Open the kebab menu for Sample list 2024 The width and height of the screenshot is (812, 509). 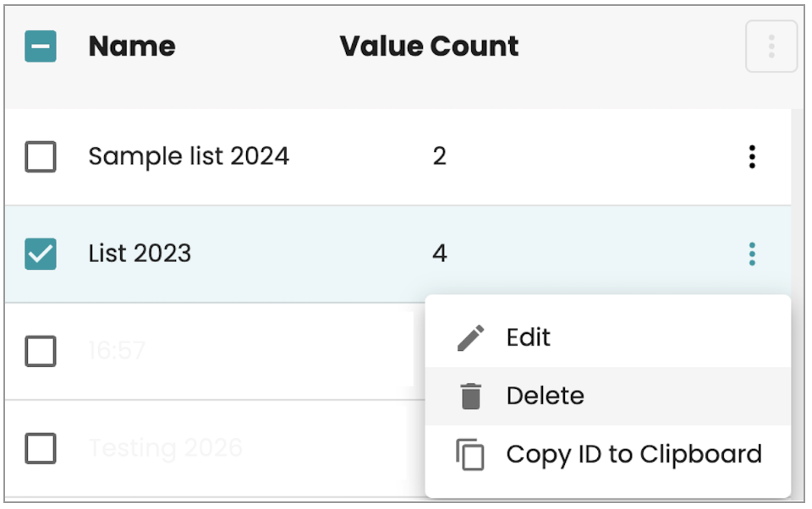[751, 156]
